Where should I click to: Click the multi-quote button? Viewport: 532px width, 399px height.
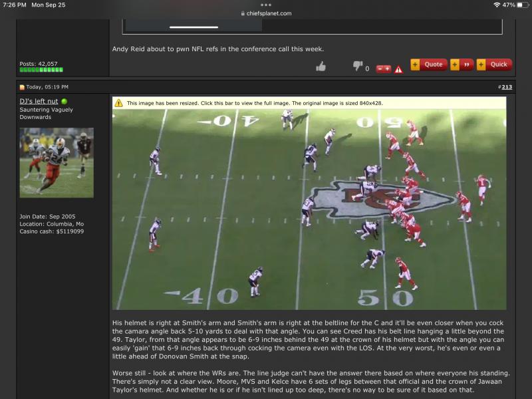(x=462, y=65)
